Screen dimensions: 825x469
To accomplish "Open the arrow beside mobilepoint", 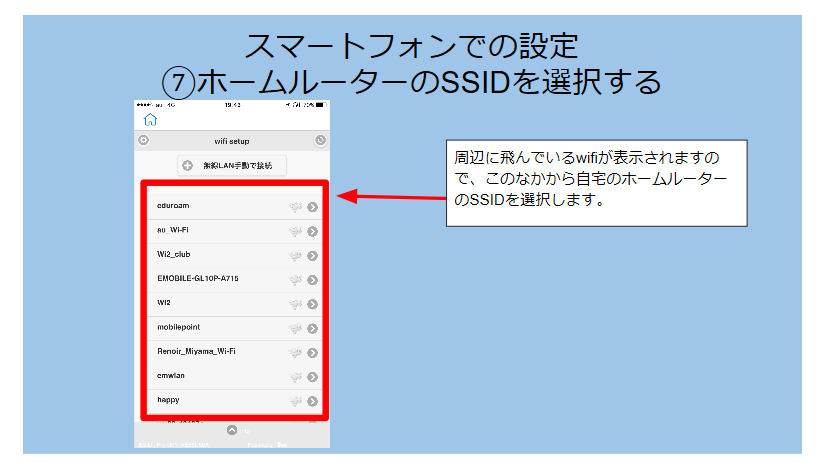I will (x=313, y=328).
